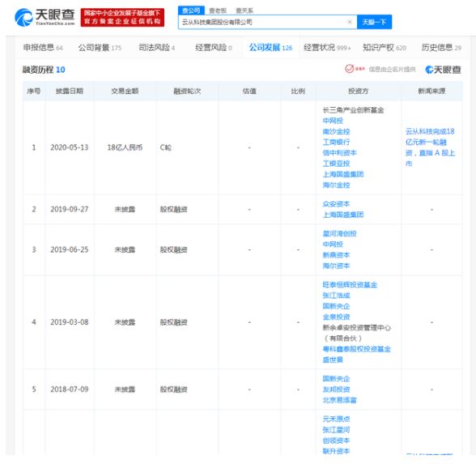
Task: Open investor link 星河湾创投
Action: click(x=339, y=233)
